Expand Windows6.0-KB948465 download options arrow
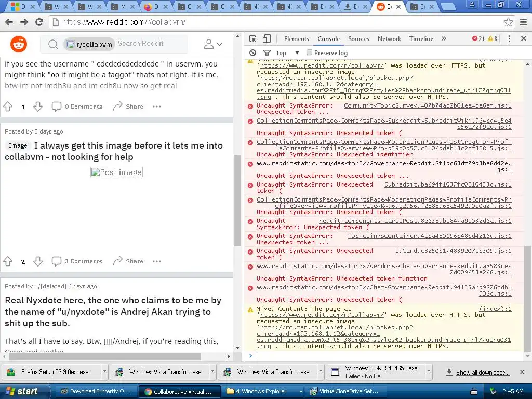Screen dimensions: 532x399 (x=429, y=372)
